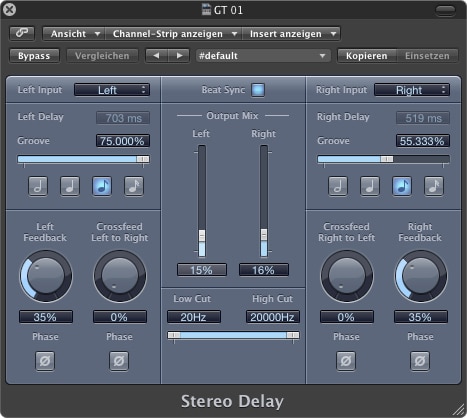Open the Ansicht menu
Image resolution: width=467 pixels, height=418 pixels.
tap(74, 34)
